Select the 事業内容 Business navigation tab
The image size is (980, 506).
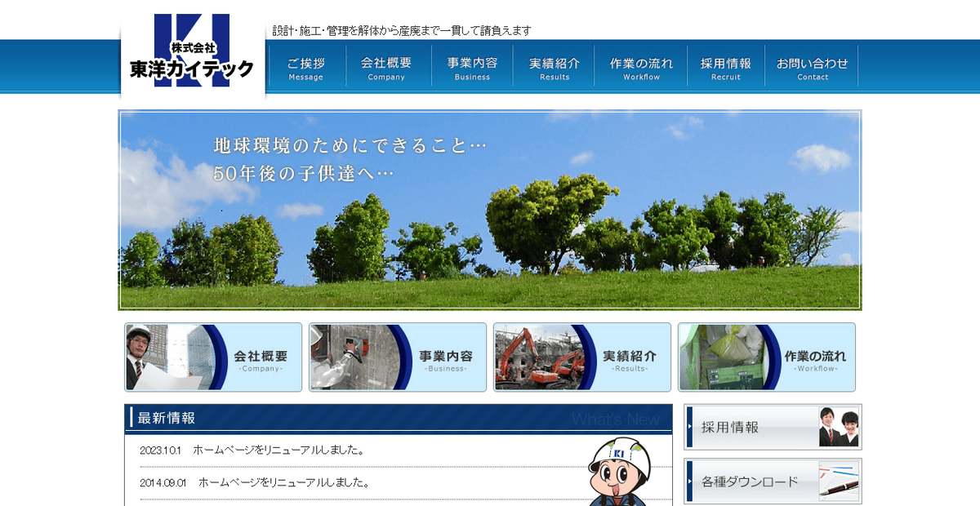click(x=471, y=67)
